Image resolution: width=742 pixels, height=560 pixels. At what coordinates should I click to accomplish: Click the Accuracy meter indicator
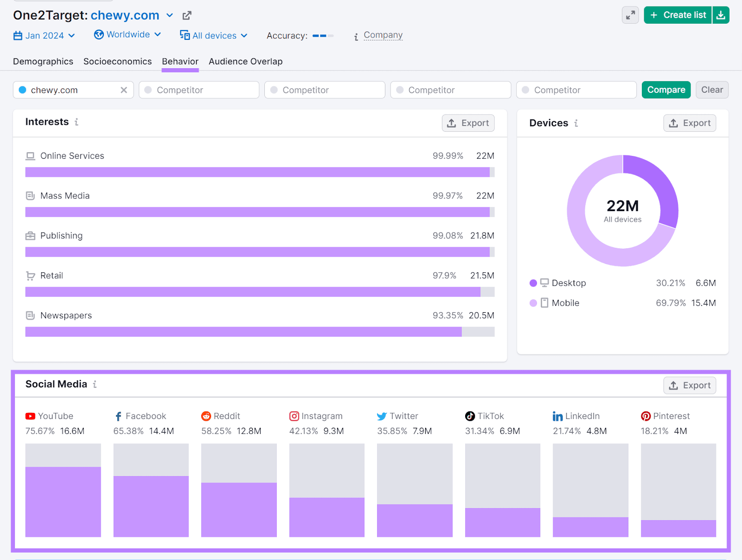point(322,35)
